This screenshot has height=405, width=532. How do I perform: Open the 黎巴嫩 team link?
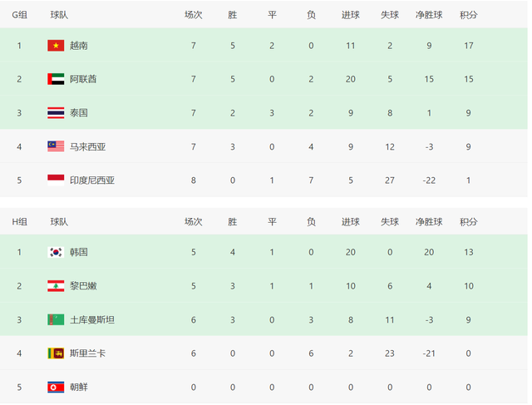tap(83, 286)
